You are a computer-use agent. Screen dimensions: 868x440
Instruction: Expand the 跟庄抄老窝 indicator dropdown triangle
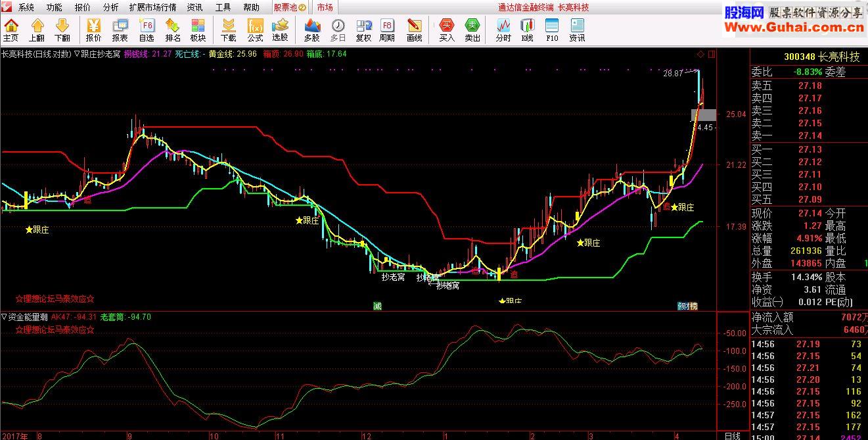click(77, 54)
